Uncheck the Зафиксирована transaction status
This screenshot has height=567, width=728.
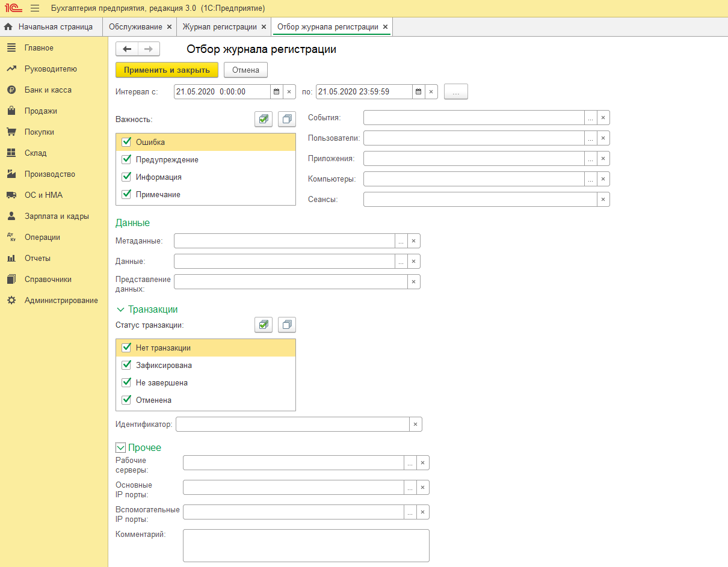pyautogui.click(x=126, y=365)
